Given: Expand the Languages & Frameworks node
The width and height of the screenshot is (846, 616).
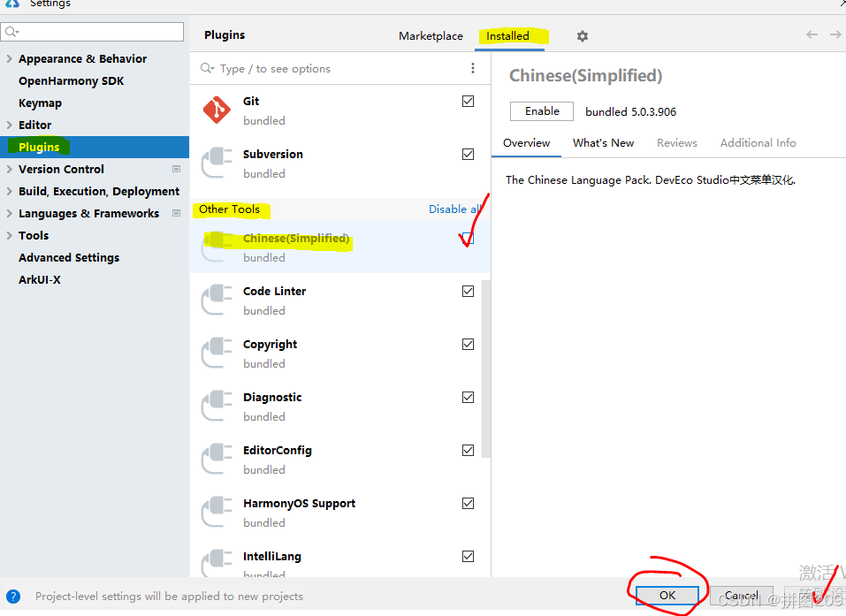Looking at the screenshot, I should 9,213.
